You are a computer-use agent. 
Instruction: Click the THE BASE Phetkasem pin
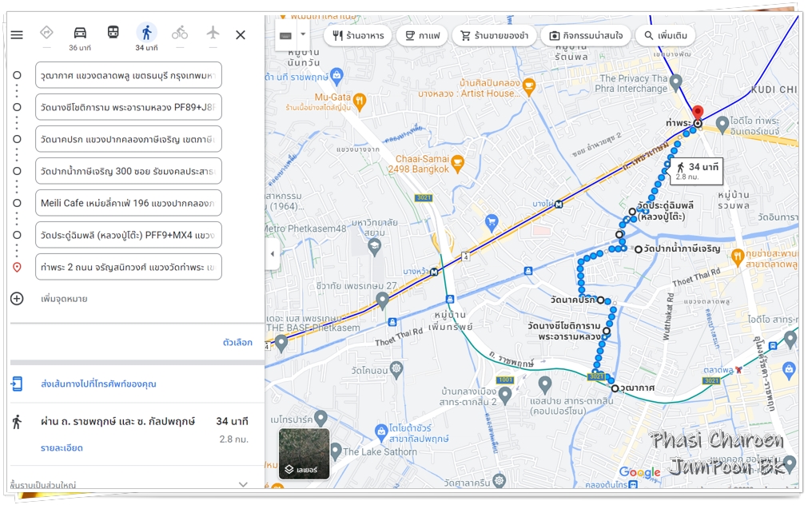(281, 342)
